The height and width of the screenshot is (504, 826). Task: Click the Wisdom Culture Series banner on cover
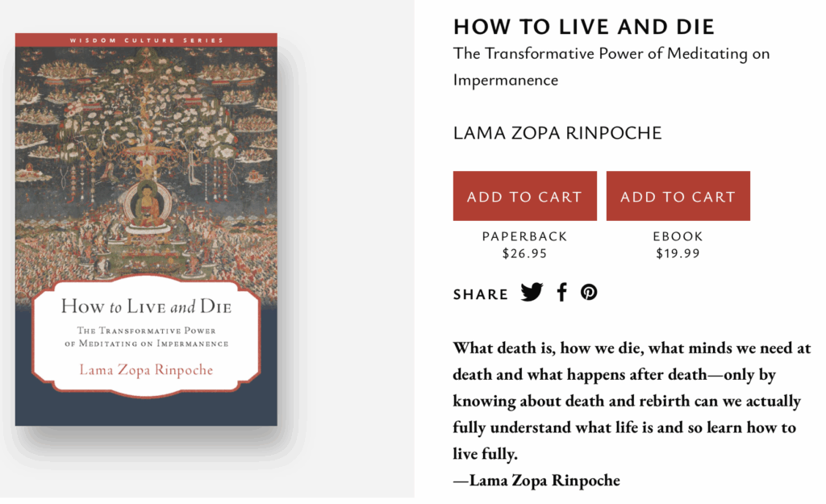tap(146, 40)
